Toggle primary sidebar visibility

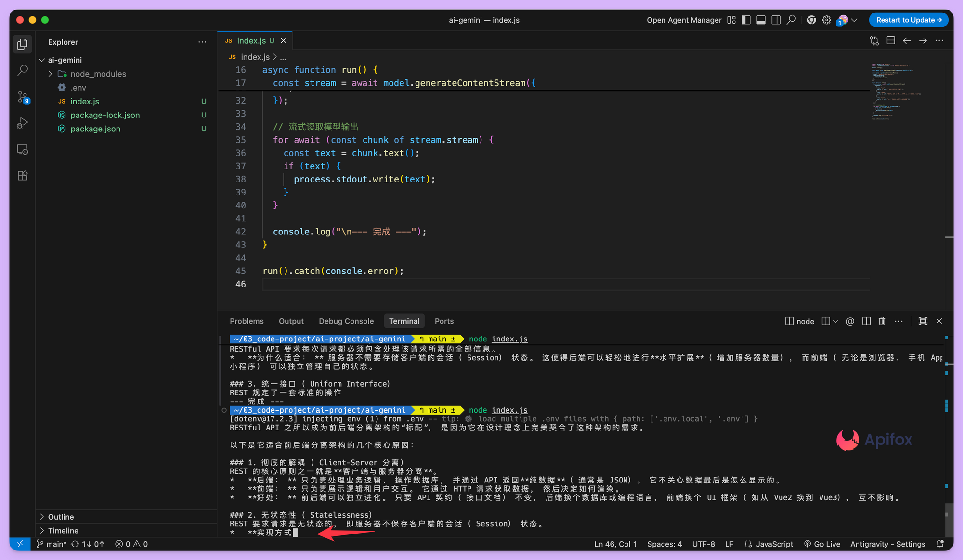(x=746, y=20)
